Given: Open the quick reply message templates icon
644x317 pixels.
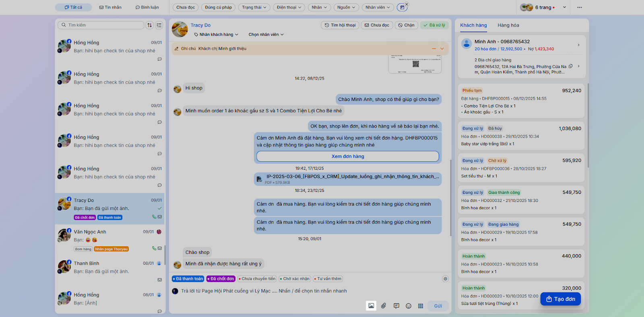Looking at the screenshot, I should coord(396,306).
